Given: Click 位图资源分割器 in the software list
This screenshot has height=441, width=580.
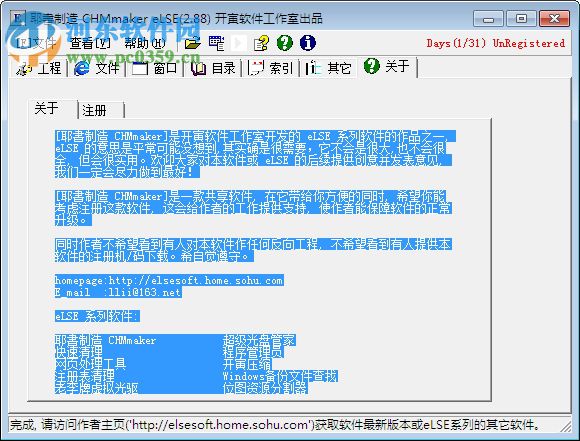Looking at the screenshot, I should pos(265,388).
